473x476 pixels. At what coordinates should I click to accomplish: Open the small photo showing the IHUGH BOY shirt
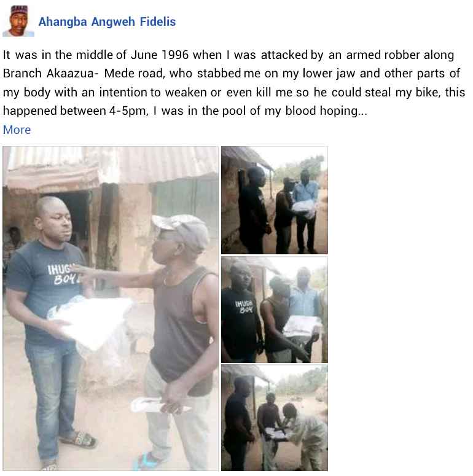point(275,310)
